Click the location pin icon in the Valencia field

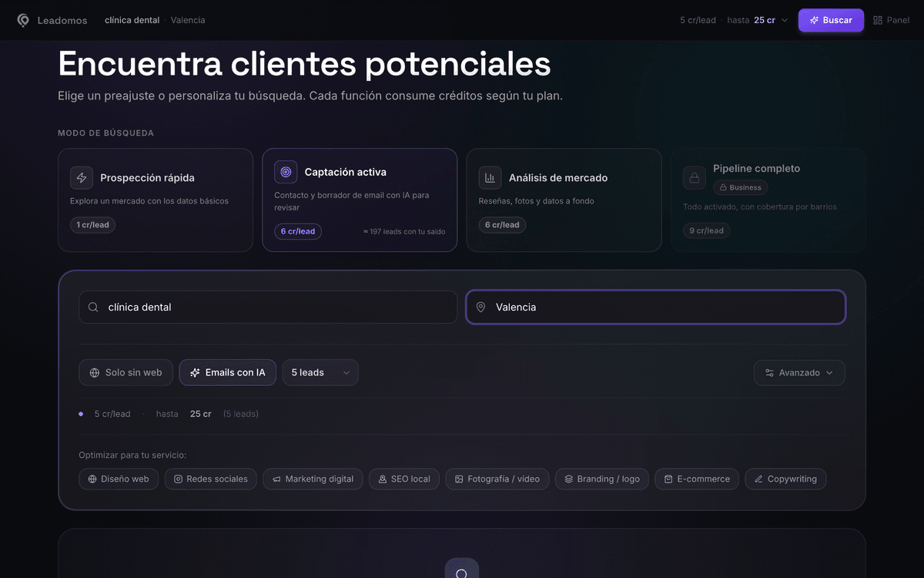click(480, 307)
